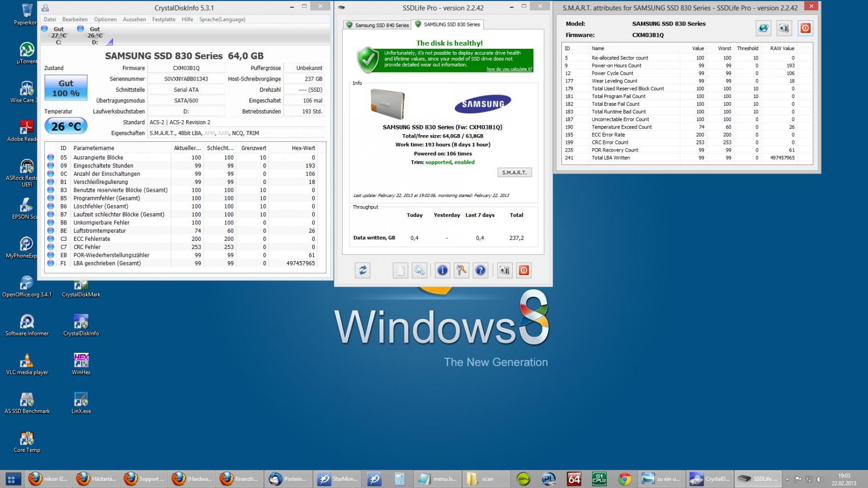Click the CPU-Z icon in the taskbar
868x488 pixels.
[x=599, y=479]
